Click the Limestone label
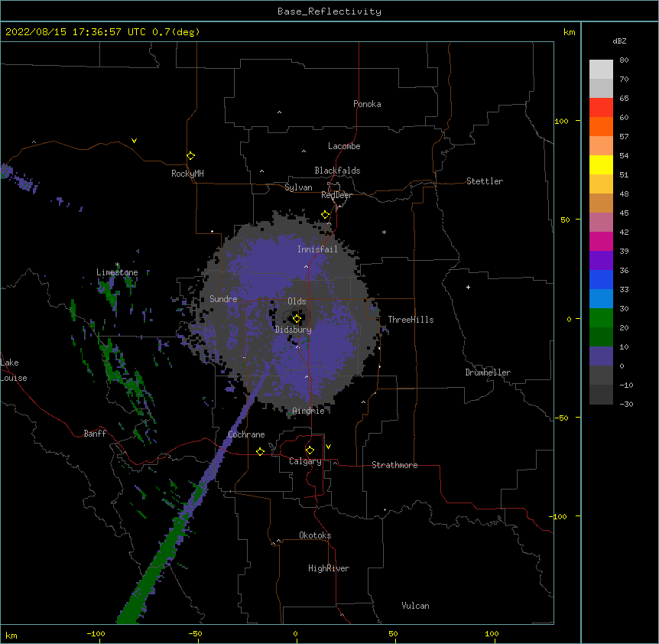The height and width of the screenshot is (644, 659). (117, 272)
